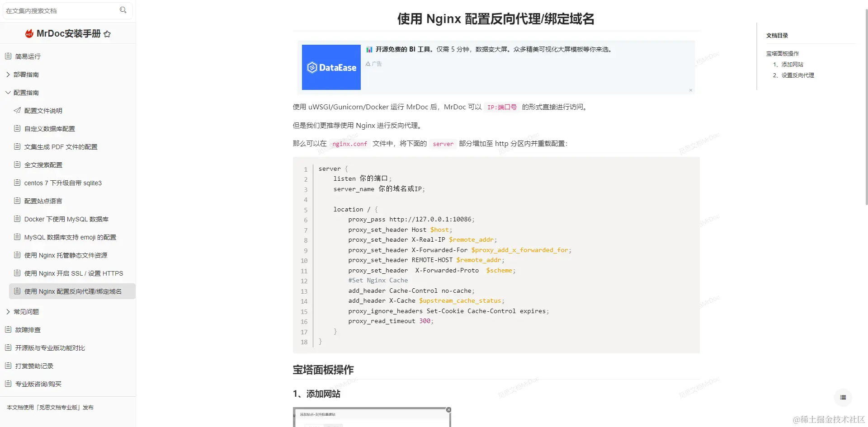Dismiss the DataEase ad with its × button
Image resolution: width=868 pixels, height=427 pixels.
690,90
